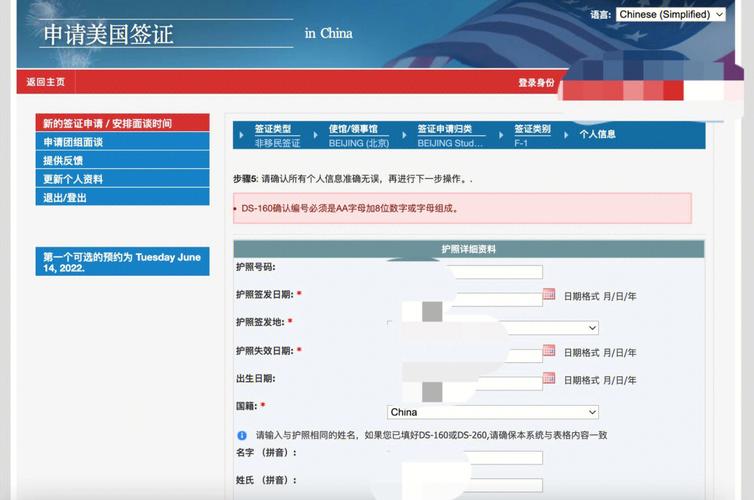
Task: Go to the 签证类别 breadcrumb step
Action: tap(532, 129)
